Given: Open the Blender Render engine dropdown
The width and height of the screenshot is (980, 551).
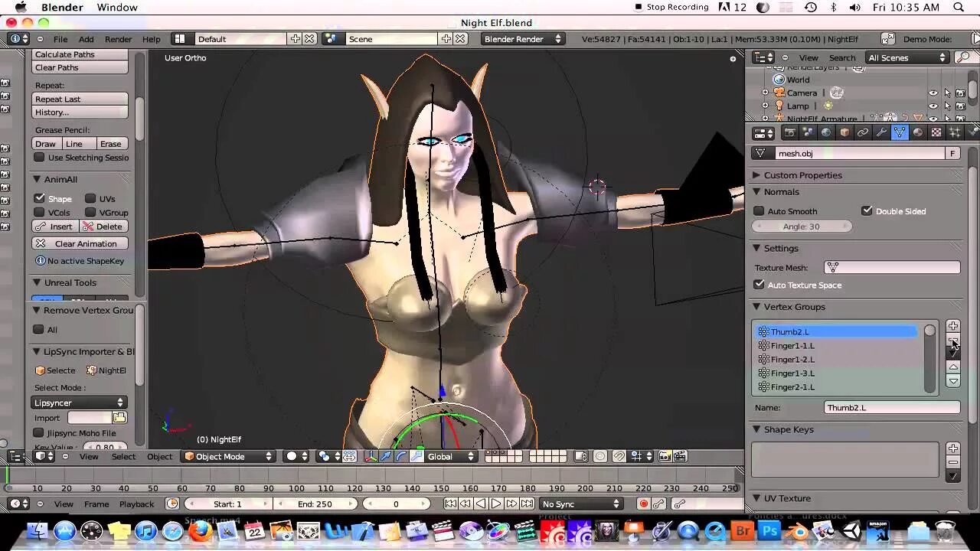Looking at the screenshot, I should [x=523, y=39].
